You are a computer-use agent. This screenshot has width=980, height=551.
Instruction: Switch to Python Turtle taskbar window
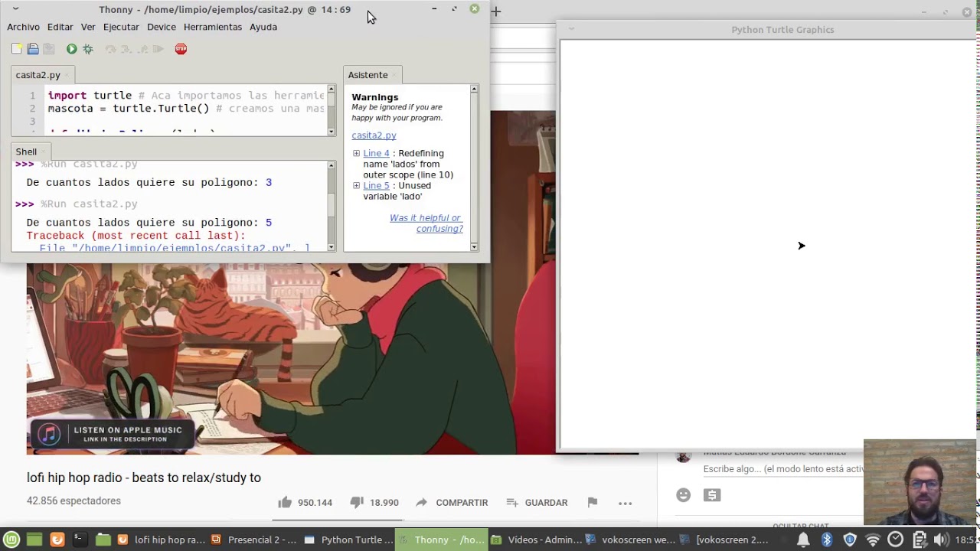pyautogui.click(x=348, y=540)
